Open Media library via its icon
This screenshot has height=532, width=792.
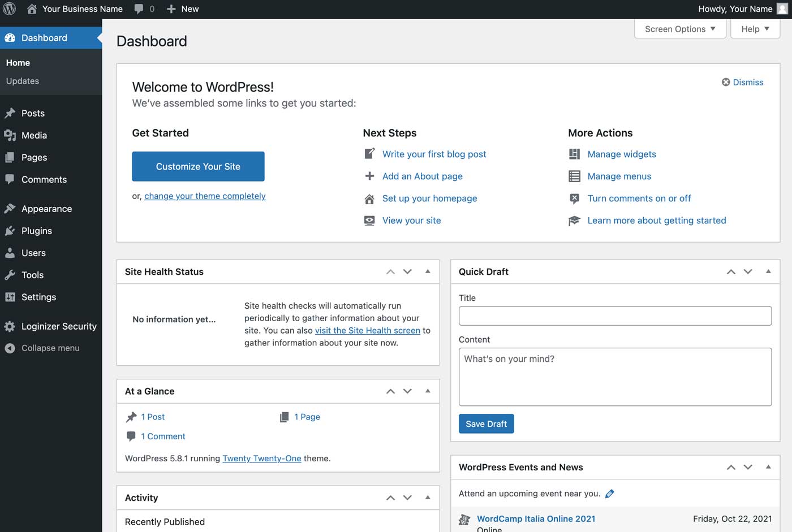coord(11,135)
